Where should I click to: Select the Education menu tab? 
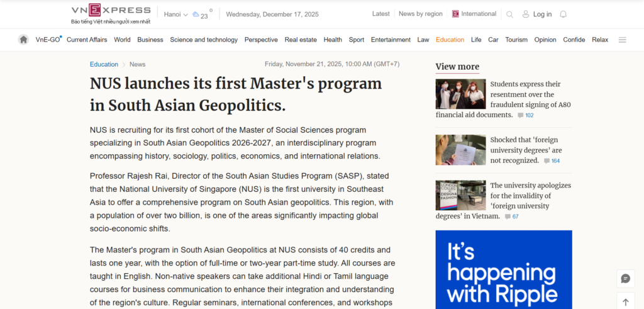[450, 40]
